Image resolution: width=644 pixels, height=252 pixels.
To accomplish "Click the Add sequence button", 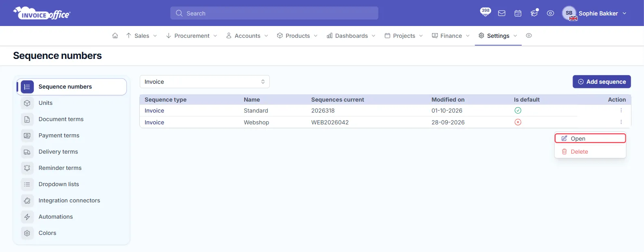I will coord(602,82).
